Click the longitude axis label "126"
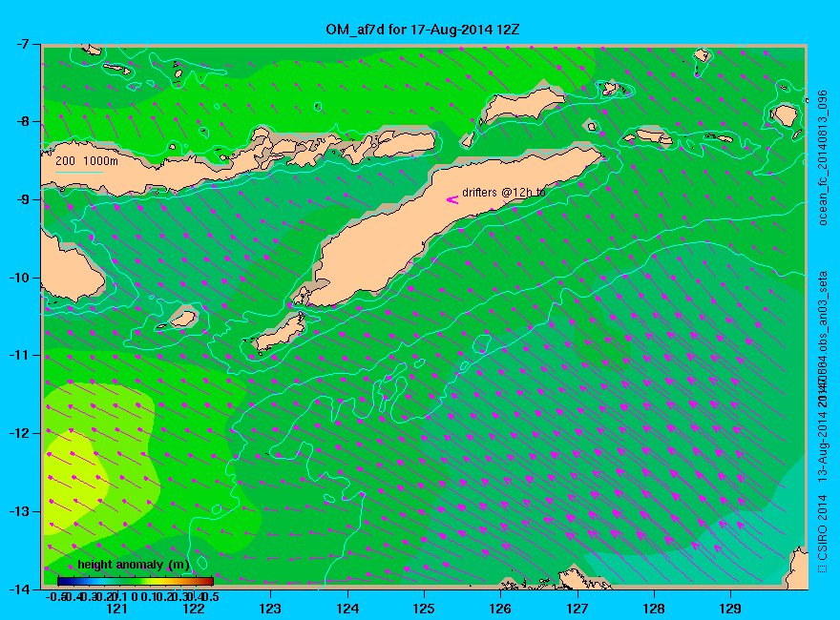840x620 pixels. point(500,609)
